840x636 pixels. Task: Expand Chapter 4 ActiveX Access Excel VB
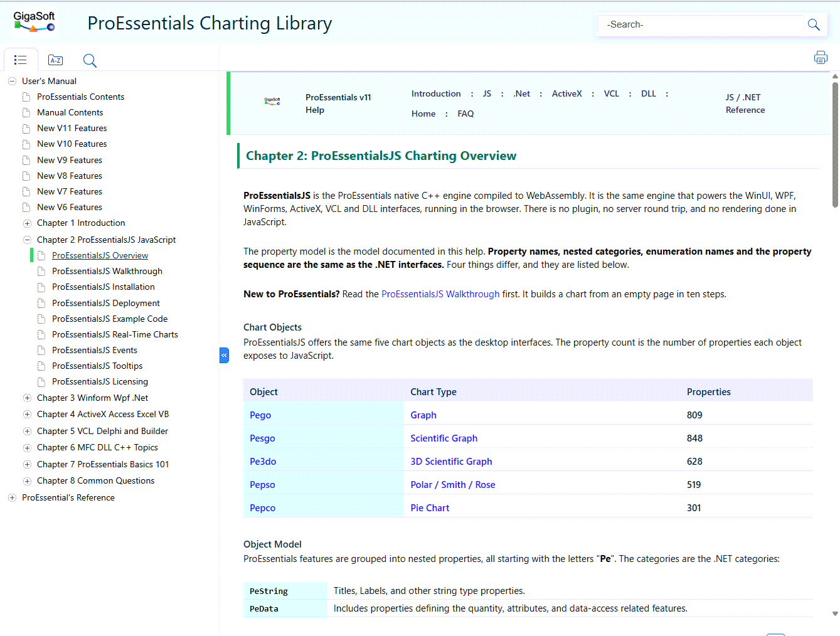click(27, 414)
